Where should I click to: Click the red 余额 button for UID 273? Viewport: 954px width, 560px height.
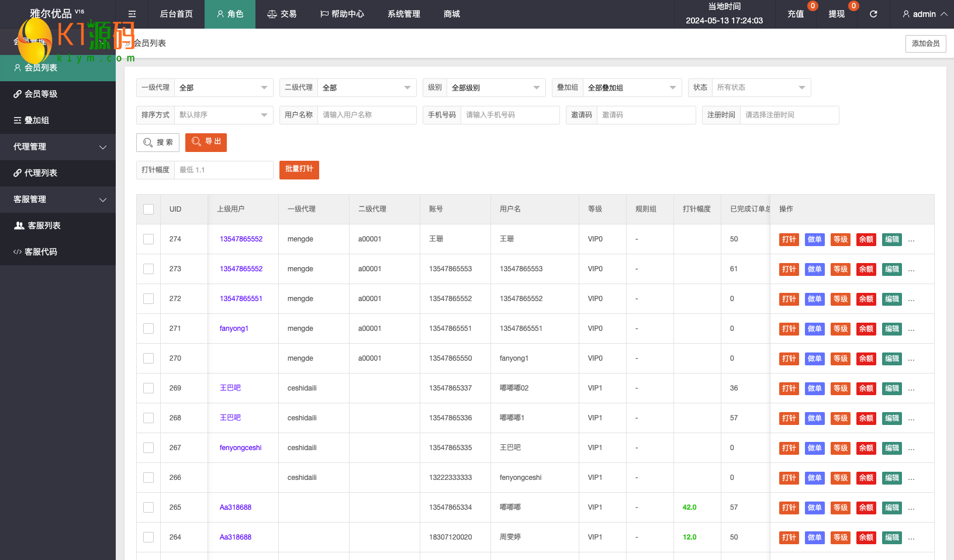866,269
